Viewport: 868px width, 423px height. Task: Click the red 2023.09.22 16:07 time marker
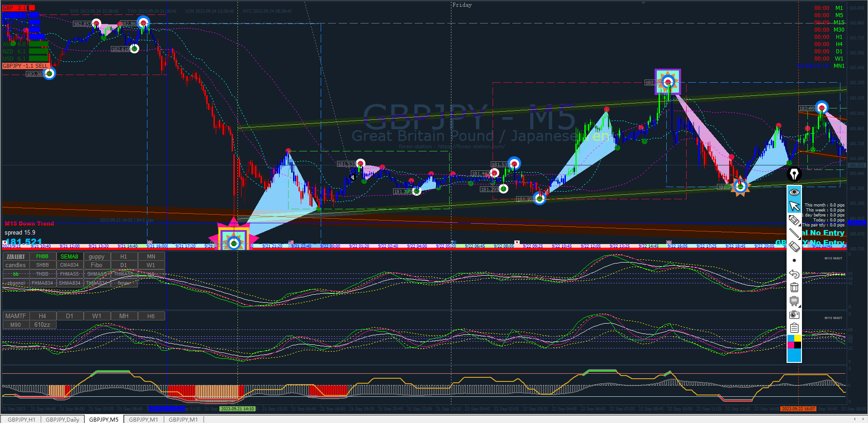click(799, 409)
